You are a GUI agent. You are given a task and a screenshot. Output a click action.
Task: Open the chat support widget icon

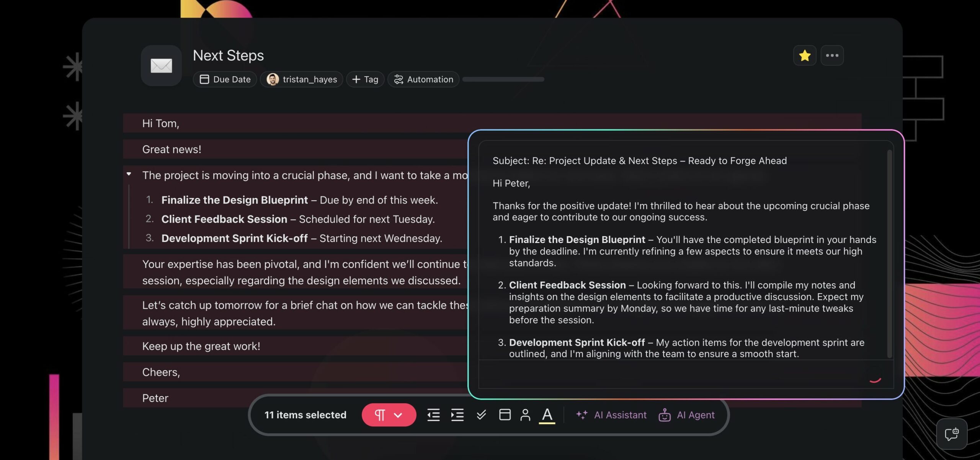pos(951,434)
